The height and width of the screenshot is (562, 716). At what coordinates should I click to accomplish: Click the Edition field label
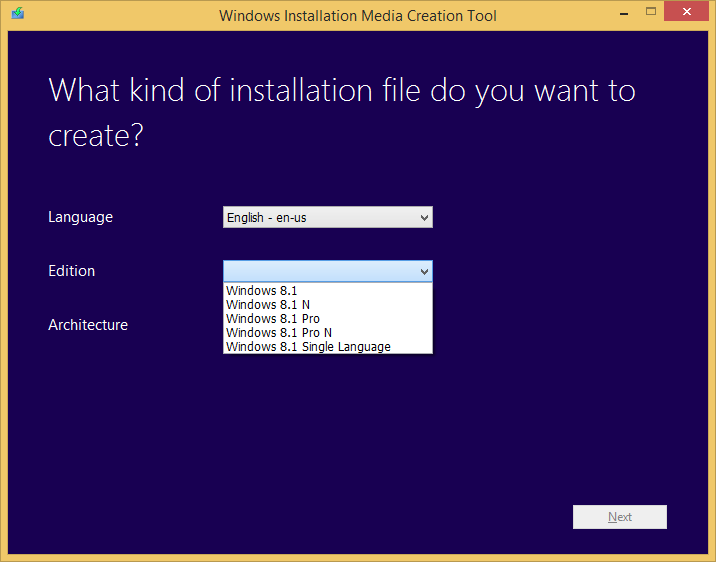point(71,271)
